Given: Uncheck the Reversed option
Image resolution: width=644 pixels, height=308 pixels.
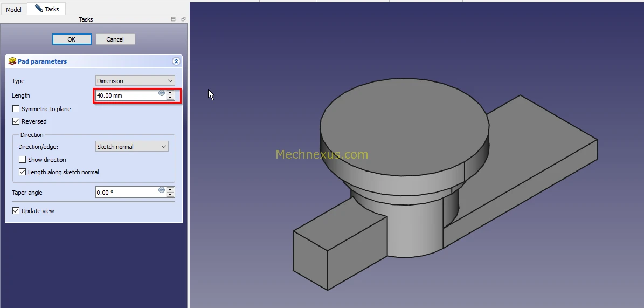Looking at the screenshot, I should pyautogui.click(x=16, y=121).
